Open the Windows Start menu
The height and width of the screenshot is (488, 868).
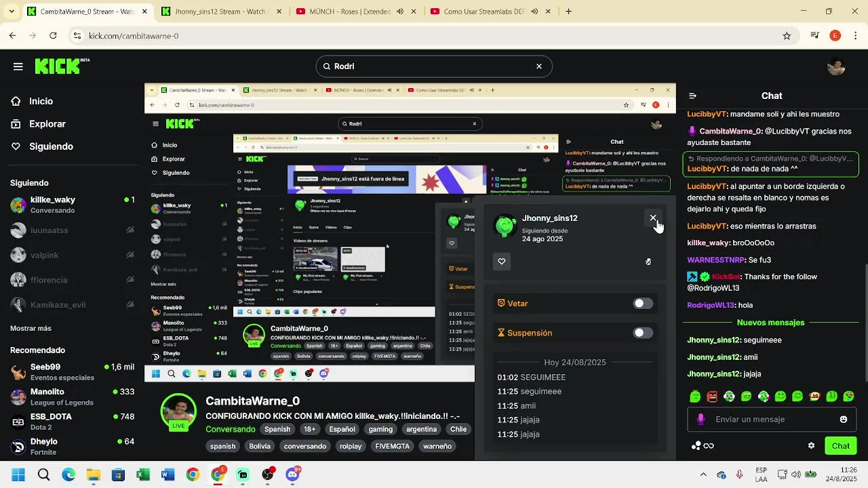tap(18, 475)
